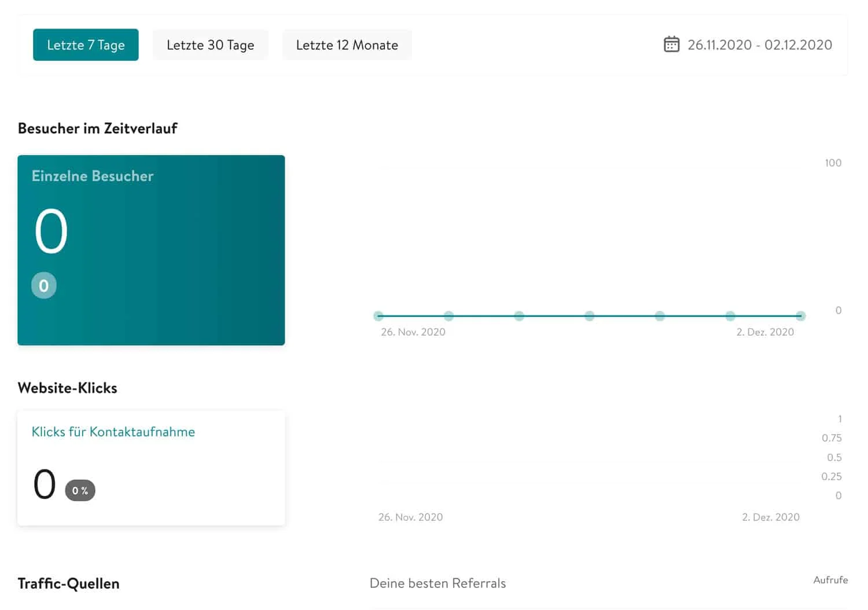The width and height of the screenshot is (868, 610).
Task: Expand the Deine besten Referrals section
Action: pos(437,583)
